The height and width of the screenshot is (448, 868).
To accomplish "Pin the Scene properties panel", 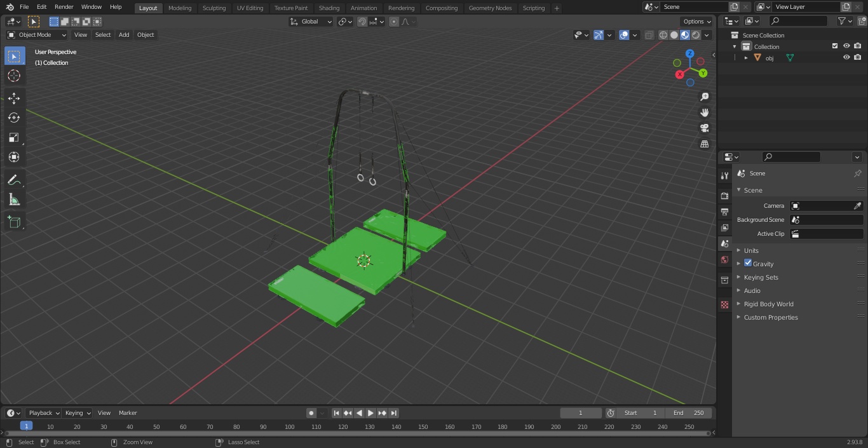I will click(857, 173).
